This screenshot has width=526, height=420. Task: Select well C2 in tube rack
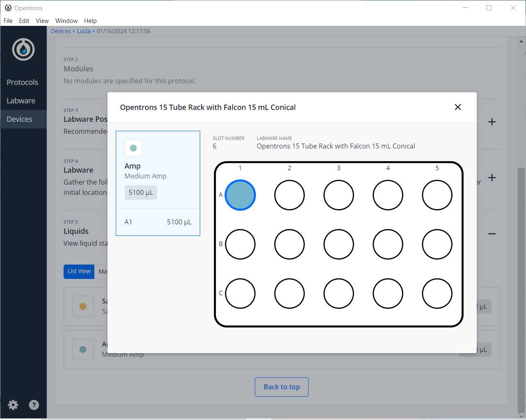(x=290, y=294)
